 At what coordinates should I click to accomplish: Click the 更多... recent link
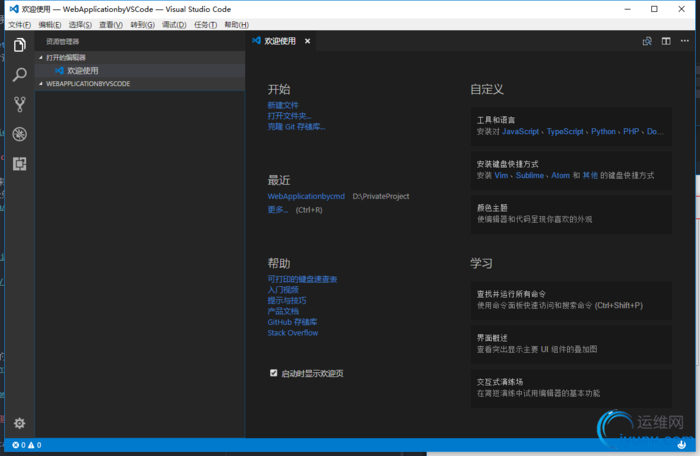pyautogui.click(x=278, y=209)
